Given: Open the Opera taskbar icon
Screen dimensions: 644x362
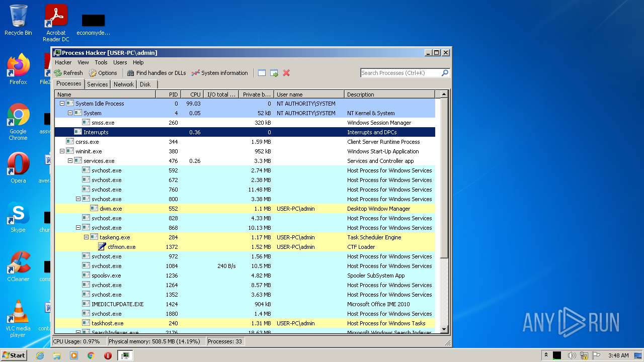Looking at the screenshot, I should tap(108, 355).
